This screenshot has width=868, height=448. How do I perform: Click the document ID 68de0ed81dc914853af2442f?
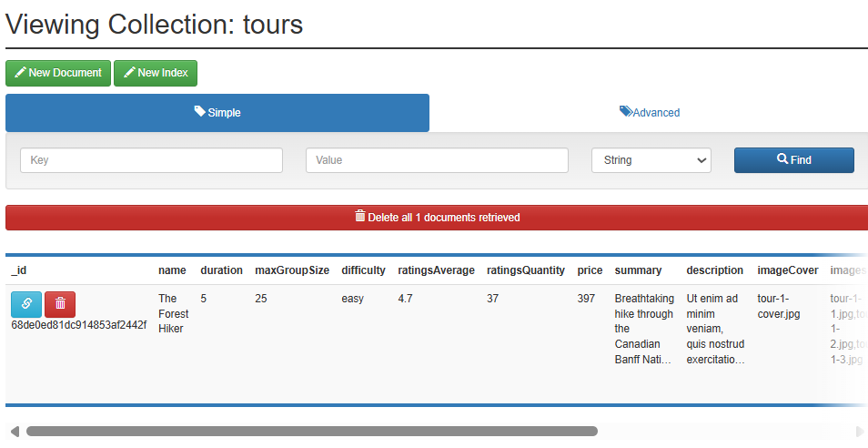coord(78,325)
